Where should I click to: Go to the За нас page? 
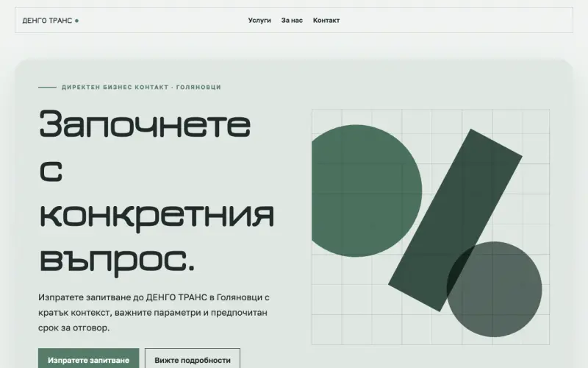click(292, 21)
